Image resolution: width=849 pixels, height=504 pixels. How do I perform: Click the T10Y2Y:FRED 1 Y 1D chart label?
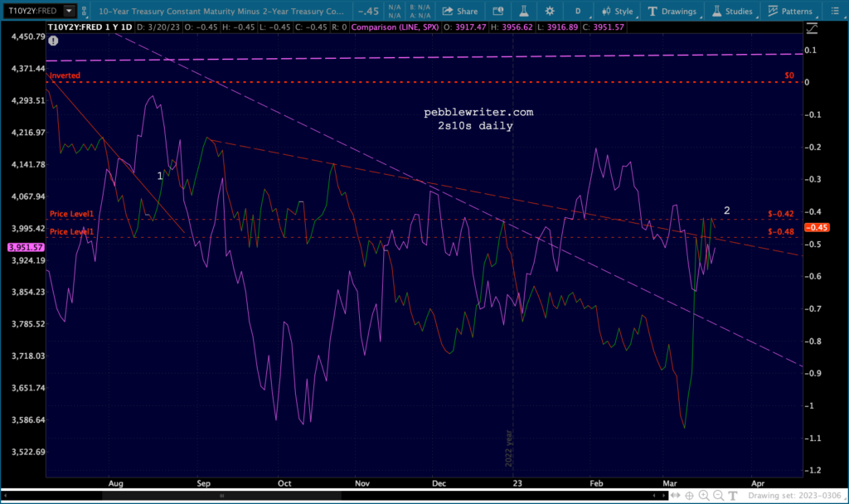[90, 27]
